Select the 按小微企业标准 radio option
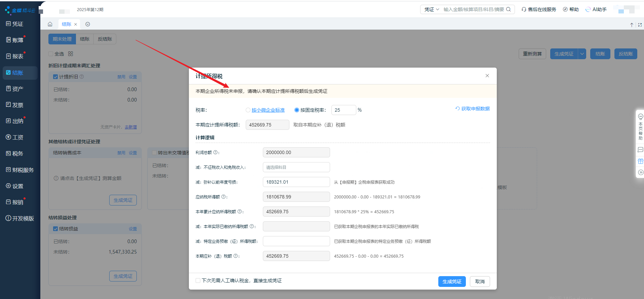644x299 pixels. click(x=248, y=110)
